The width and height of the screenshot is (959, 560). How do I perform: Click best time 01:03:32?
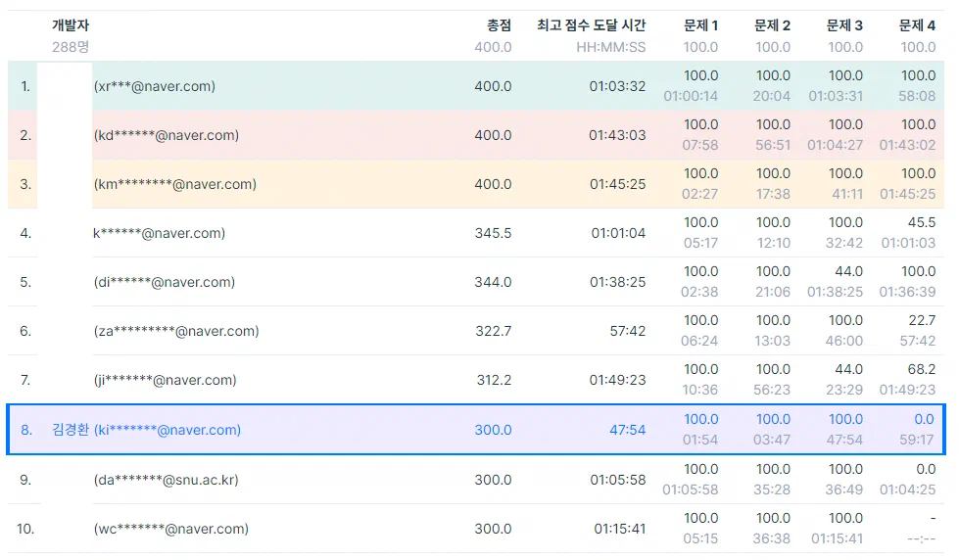pyautogui.click(x=617, y=86)
